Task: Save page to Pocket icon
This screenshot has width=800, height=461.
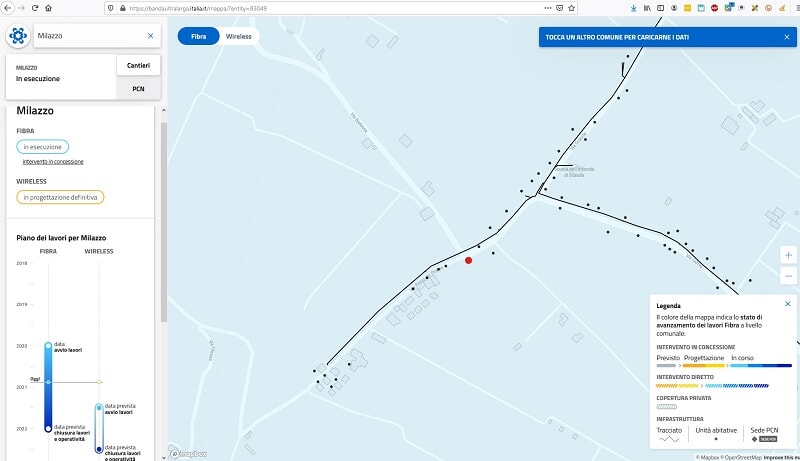Action: click(560, 8)
